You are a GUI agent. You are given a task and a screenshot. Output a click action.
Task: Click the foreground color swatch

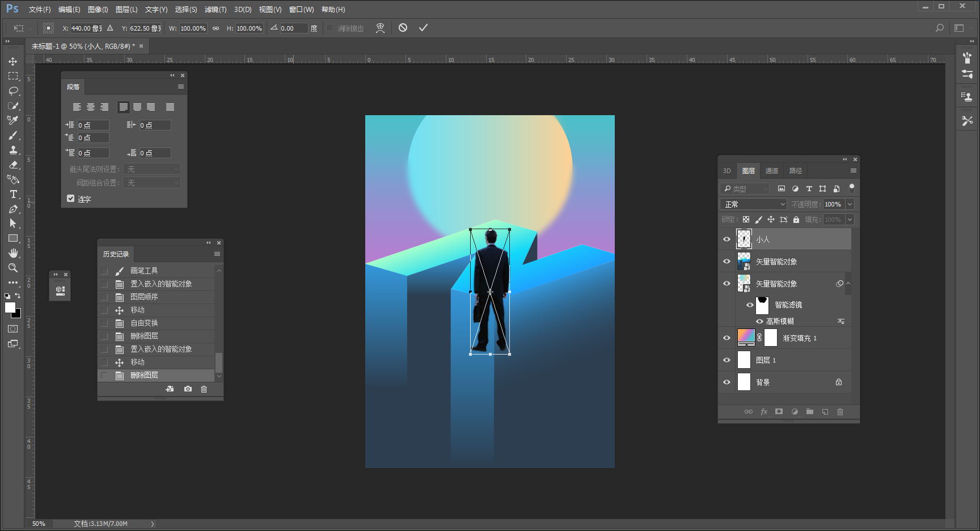click(x=10, y=307)
